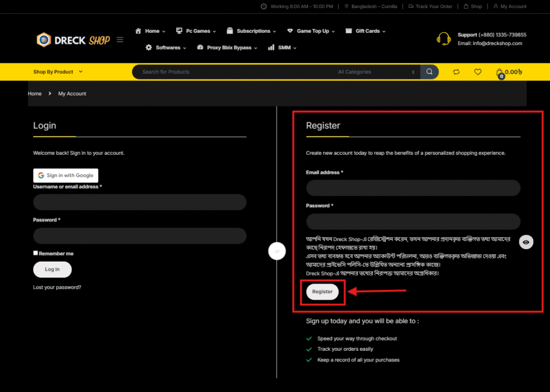Expand the Gift Cards menu chevron
Screen dimensions: 550x392
[x=384, y=32]
